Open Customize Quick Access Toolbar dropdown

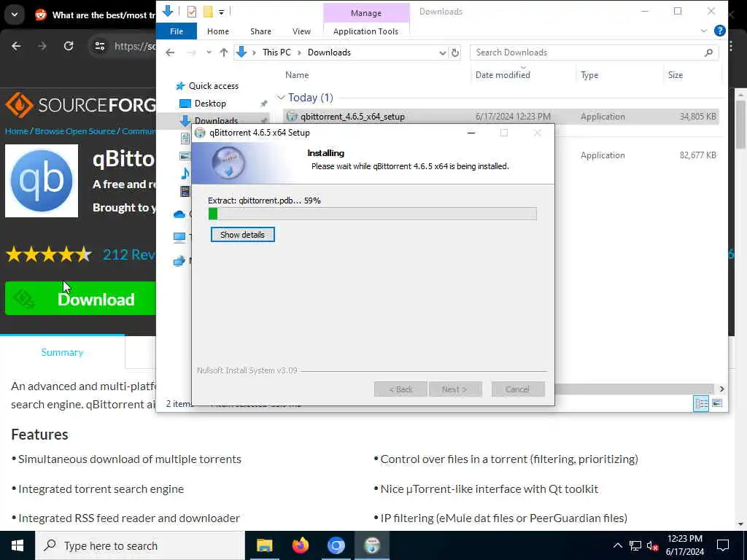(222, 12)
